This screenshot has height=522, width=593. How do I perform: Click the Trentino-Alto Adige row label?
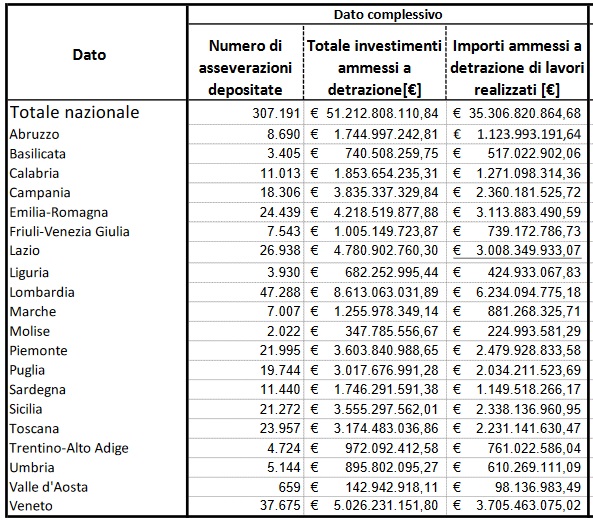(x=69, y=448)
